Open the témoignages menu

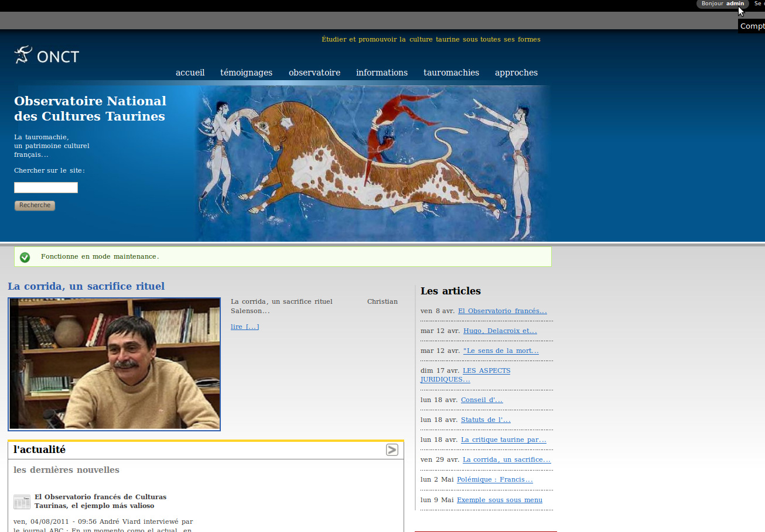pyautogui.click(x=246, y=73)
